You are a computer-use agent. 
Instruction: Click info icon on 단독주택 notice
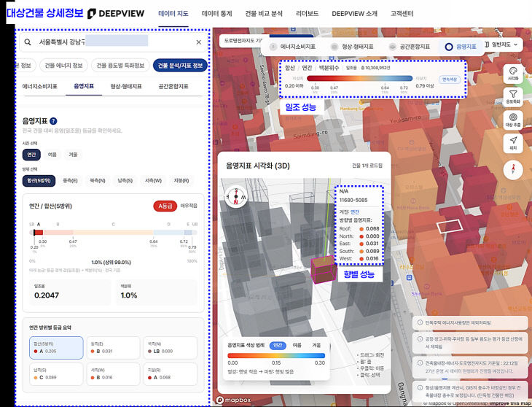point(420,322)
